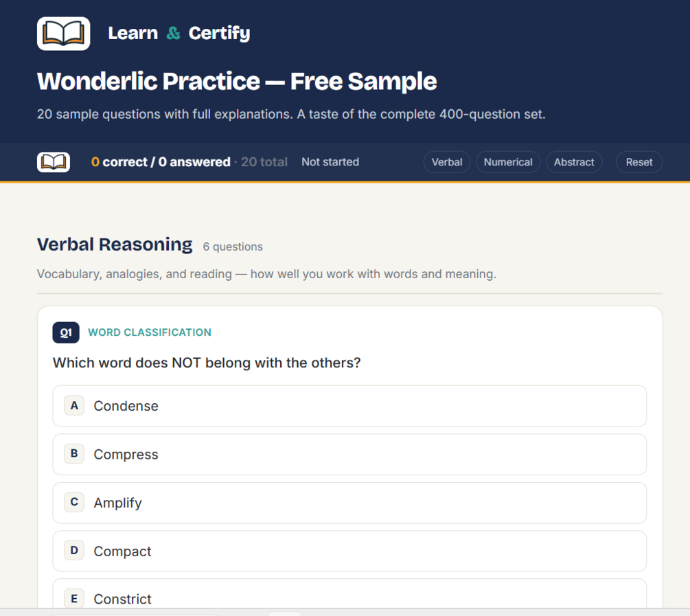
Task: Choose answer C Amplify
Action: coord(349,503)
